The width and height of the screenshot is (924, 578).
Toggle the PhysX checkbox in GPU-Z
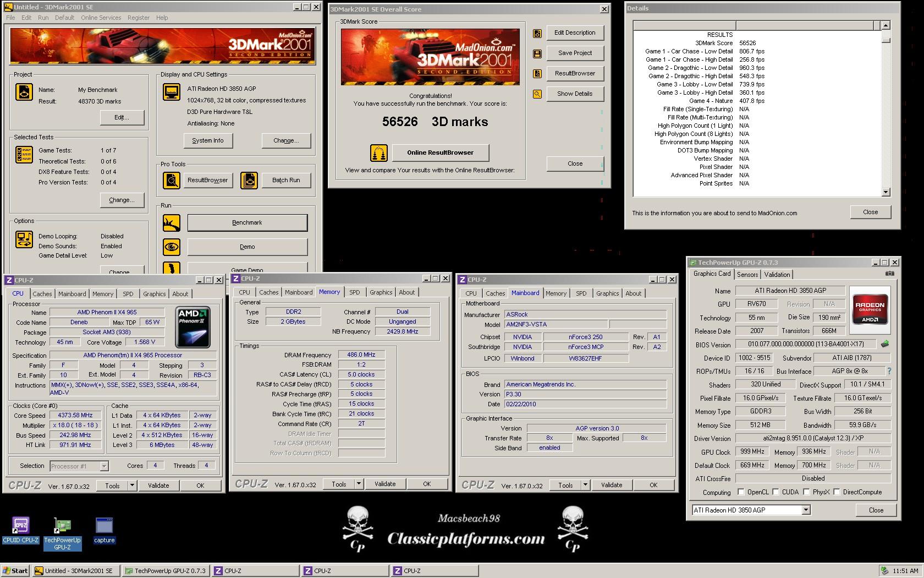point(806,492)
